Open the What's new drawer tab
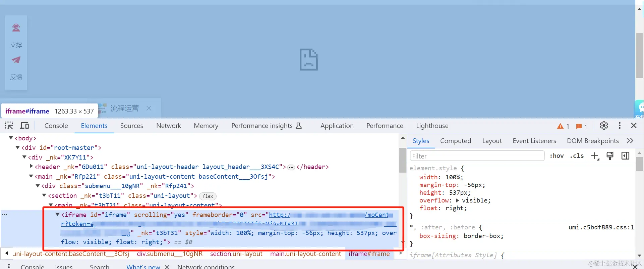The width and height of the screenshot is (644, 269). (x=143, y=267)
